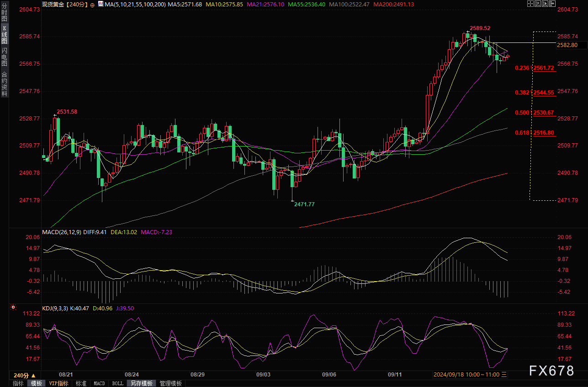Open the VIP指标 tab
The height and width of the screenshot is (387, 588).
pos(58,383)
